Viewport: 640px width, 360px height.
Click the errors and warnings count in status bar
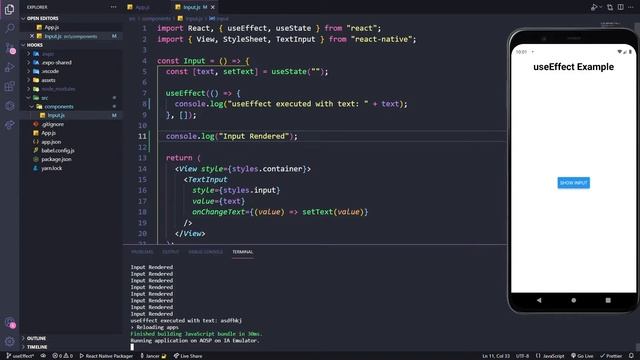pyautogui.click(x=62, y=356)
